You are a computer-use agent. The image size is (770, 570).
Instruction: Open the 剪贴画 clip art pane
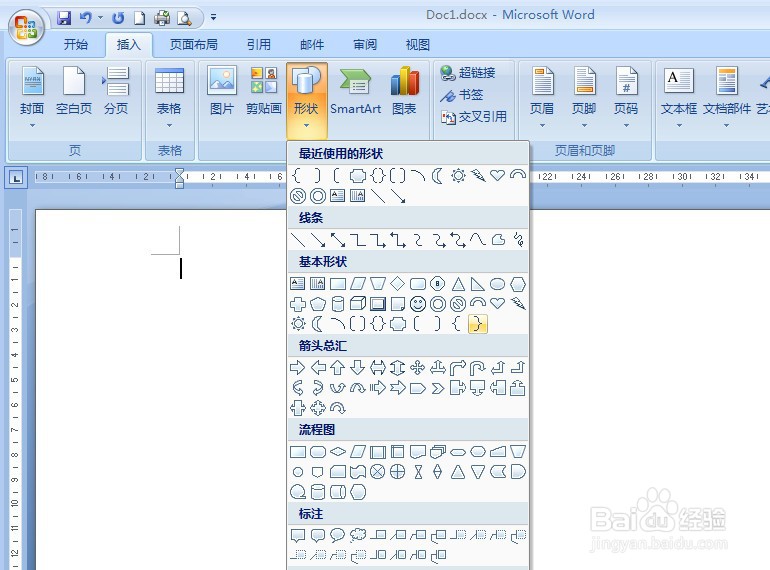[x=264, y=91]
